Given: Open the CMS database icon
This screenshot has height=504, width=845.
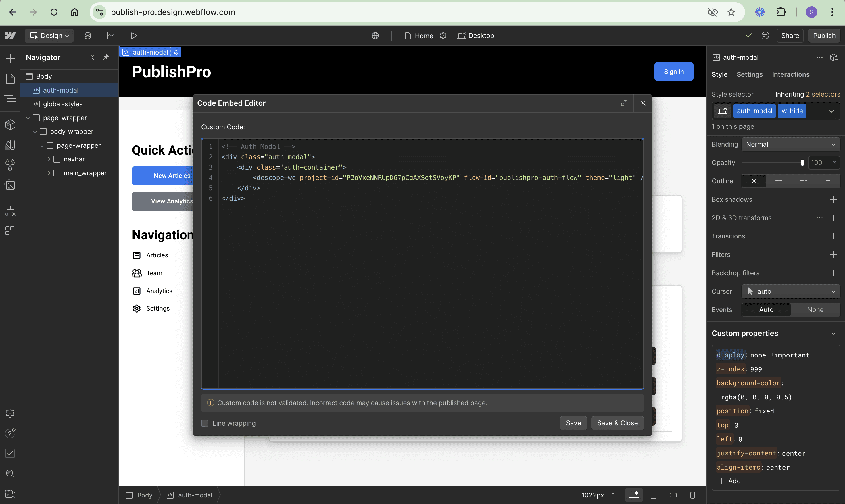Looking at the screenshot, I should point(87,36).
